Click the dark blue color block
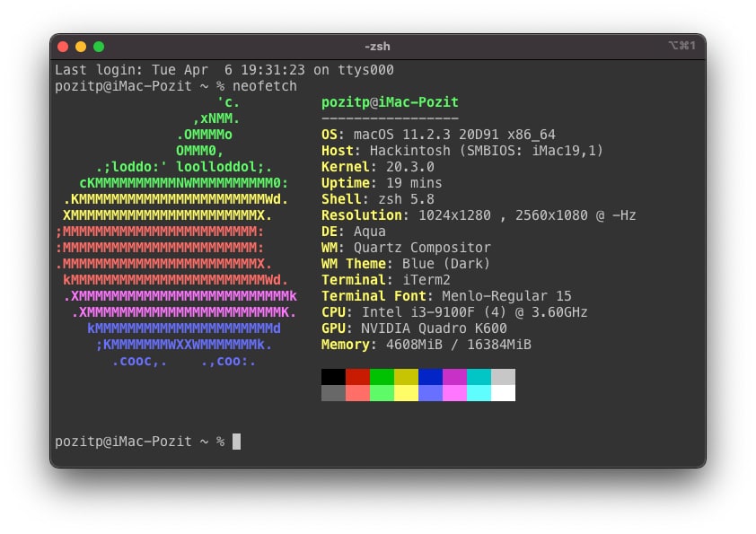 431,377
